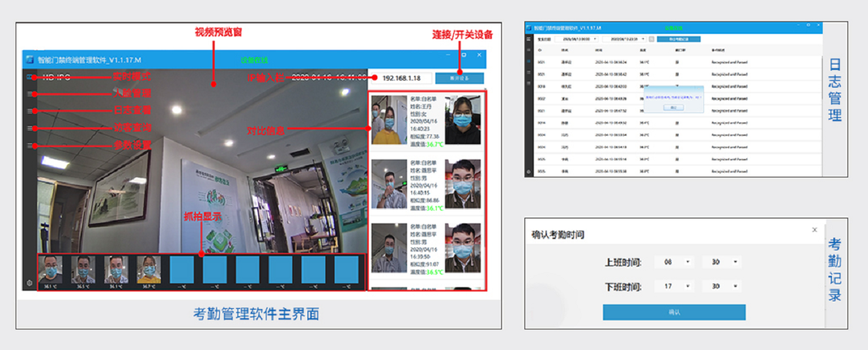Click 'Recognized and Passed' in the last log row

click(x=729, y=171)
